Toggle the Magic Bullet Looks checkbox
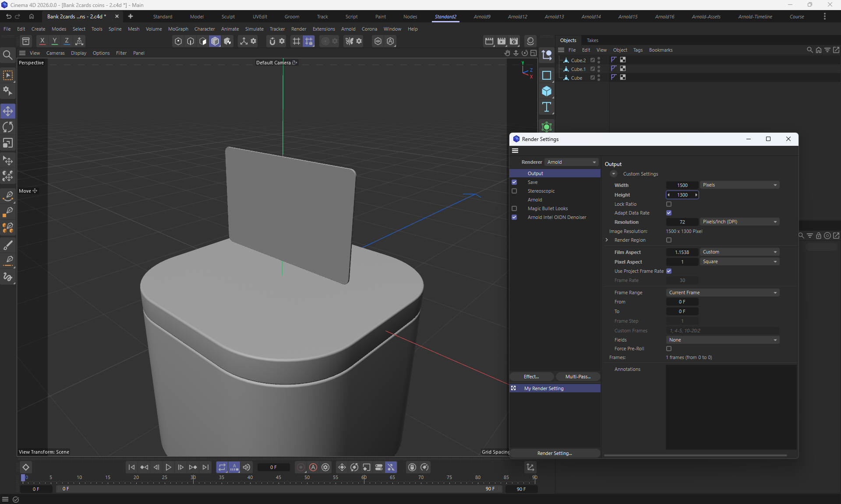This screenshot has height=504, width=841. 514,208
